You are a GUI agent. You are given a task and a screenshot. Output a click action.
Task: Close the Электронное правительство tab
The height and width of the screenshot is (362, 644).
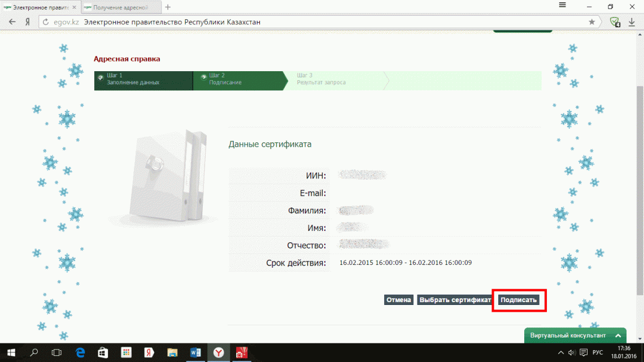(x=74, y=7)
